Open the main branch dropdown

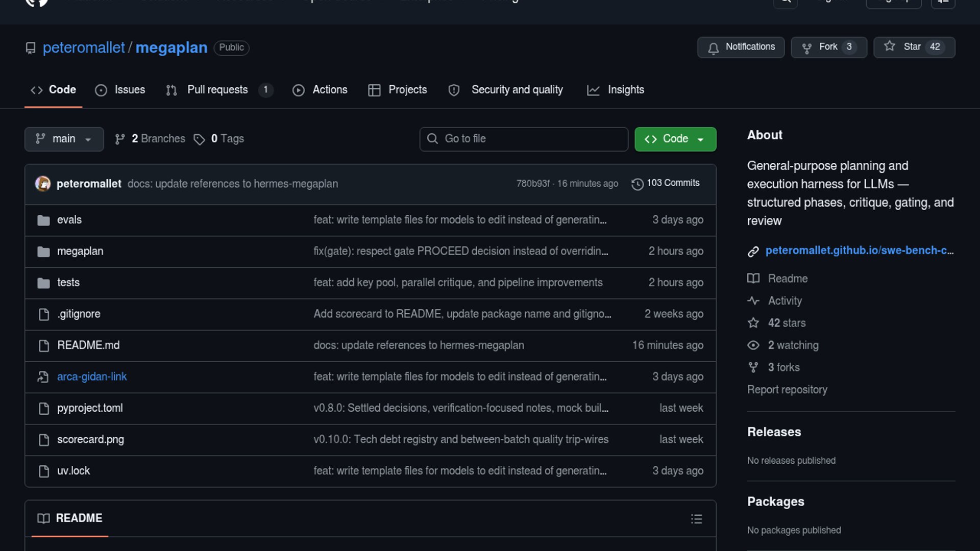(x=64, y=139)
